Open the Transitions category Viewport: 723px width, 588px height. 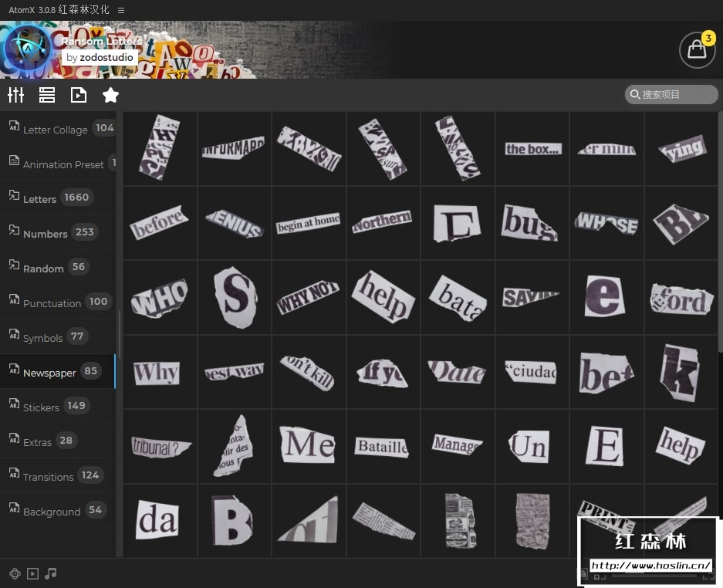(x=58, y=476)
